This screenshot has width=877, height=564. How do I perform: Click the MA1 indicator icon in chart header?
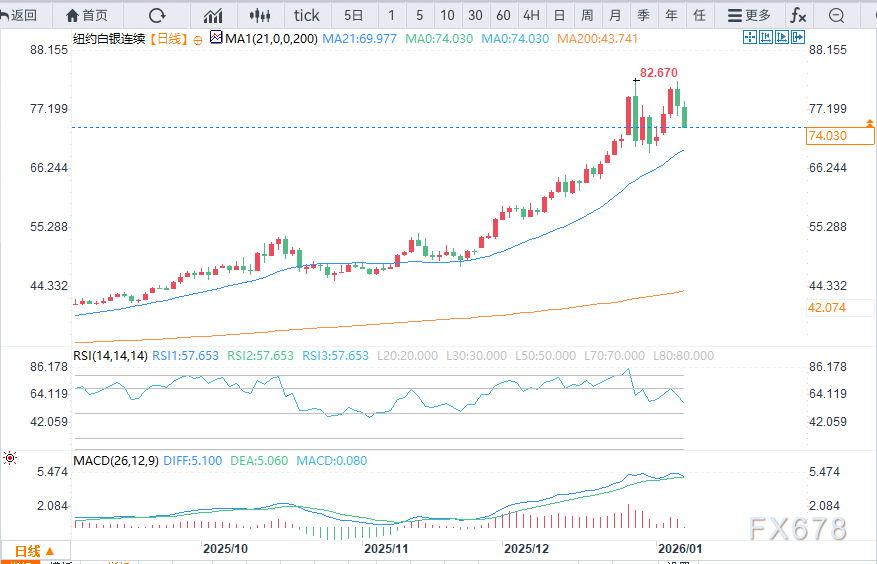[216, 38]
